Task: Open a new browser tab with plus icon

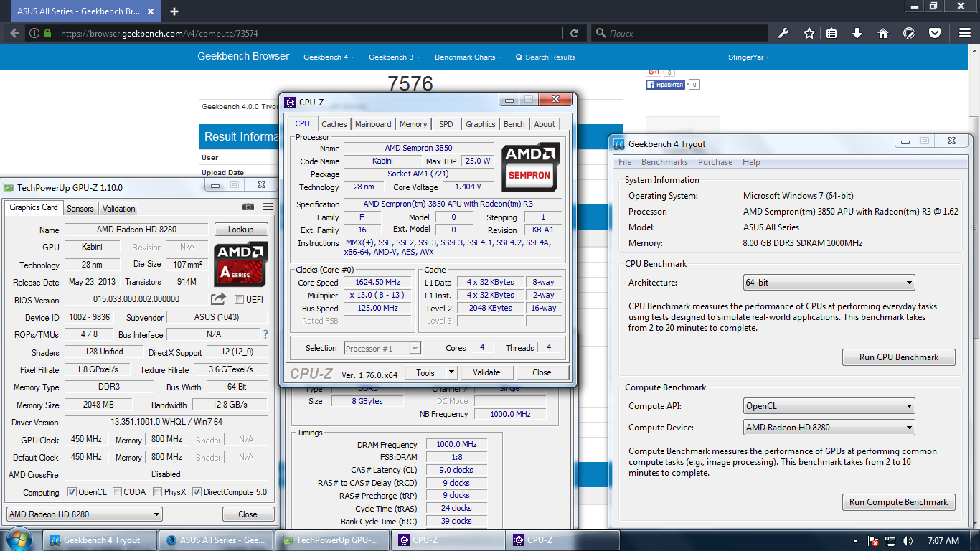Action: 174,11
